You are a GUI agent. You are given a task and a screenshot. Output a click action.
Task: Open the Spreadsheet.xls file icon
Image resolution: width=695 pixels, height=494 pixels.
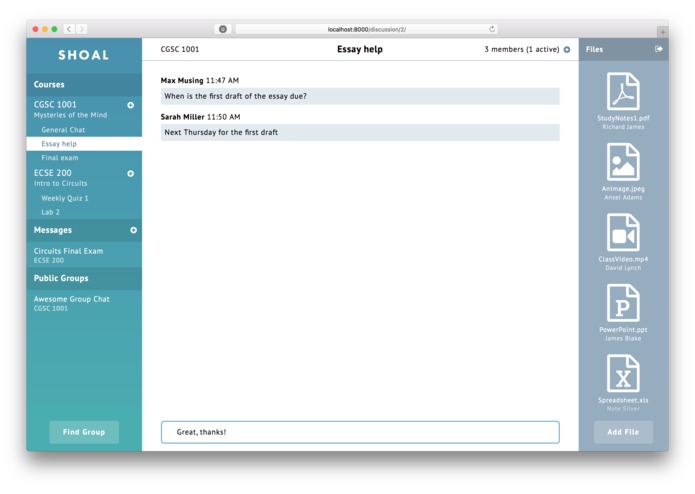coord(623,373)
